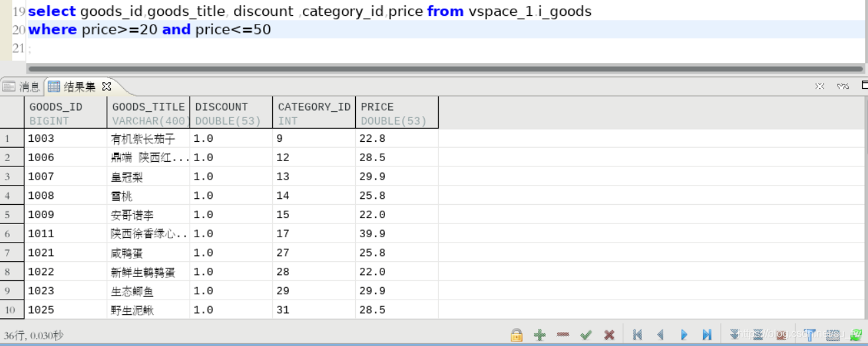Jump to last record arrow
This screenshot has height=346, width=868.
click(707, 335)
